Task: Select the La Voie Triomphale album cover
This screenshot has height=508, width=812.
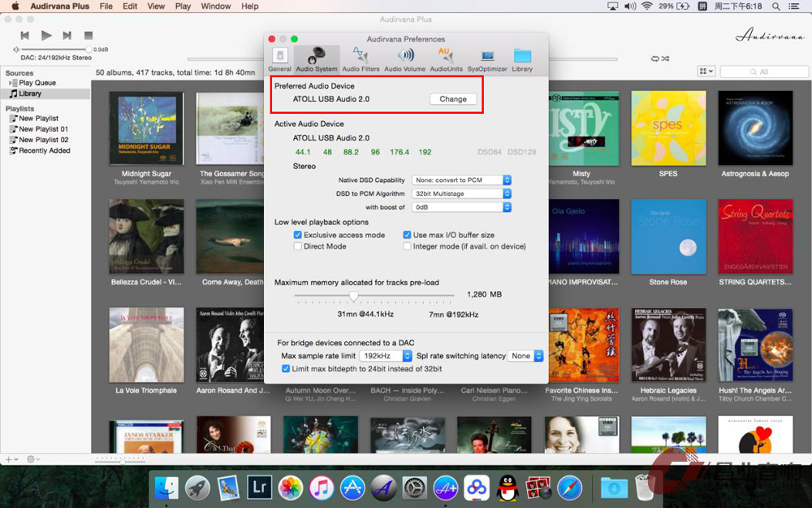Action: (146, 345)
